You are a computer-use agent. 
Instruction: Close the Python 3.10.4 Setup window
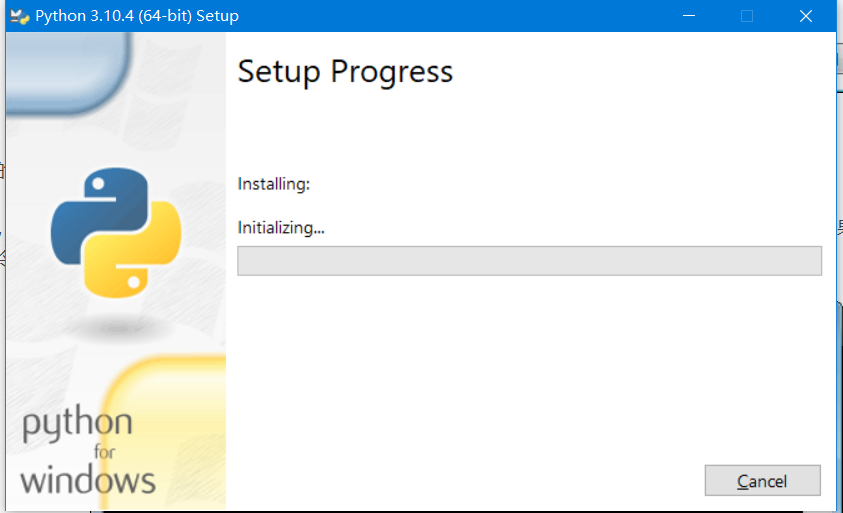pyautogui.click(x=806, y=16)
